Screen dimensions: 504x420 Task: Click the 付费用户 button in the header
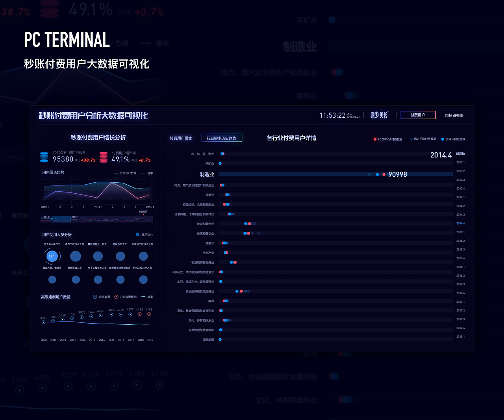418,115
